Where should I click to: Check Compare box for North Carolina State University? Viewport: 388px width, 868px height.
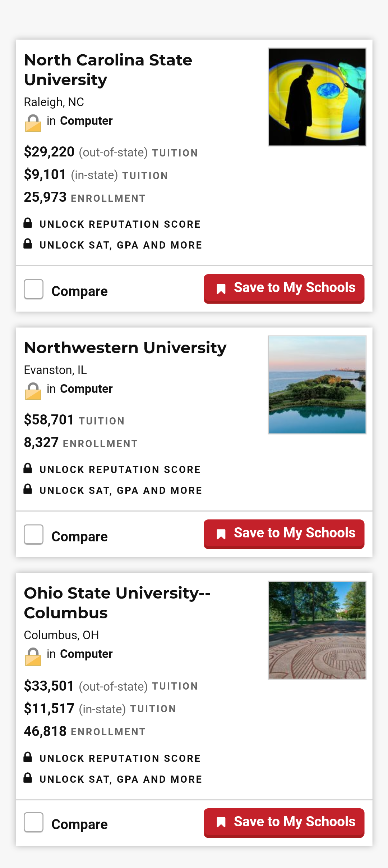(34, 289)
